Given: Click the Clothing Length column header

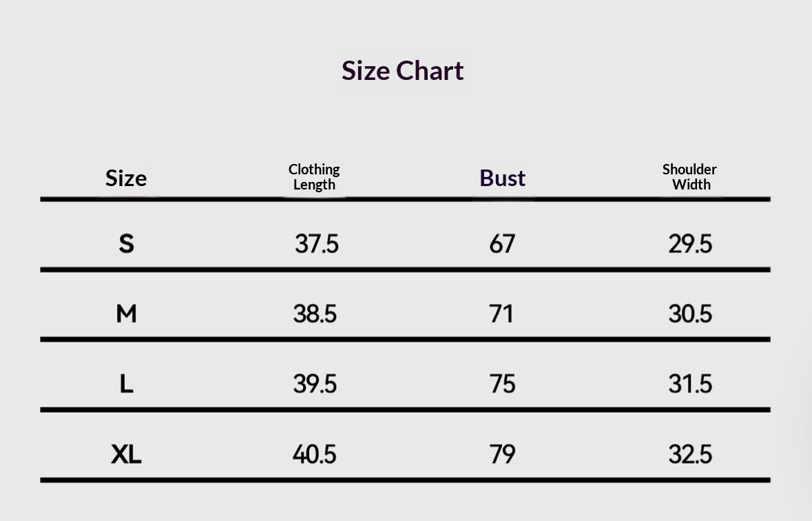Looking at the screenshot, I should click(314, 177).
